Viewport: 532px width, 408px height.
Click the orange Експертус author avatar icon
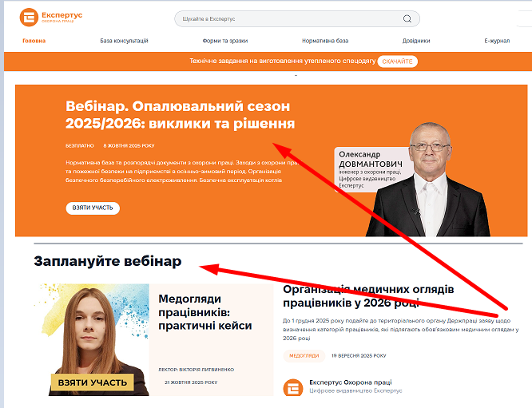(x=293, y=387)
